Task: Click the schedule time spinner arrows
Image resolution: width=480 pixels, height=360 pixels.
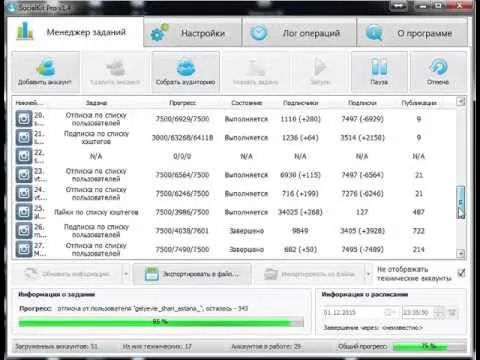Action: (439, 313)
